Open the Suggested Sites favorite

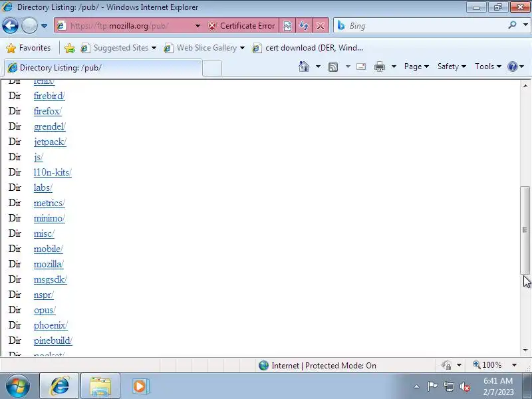118,48
